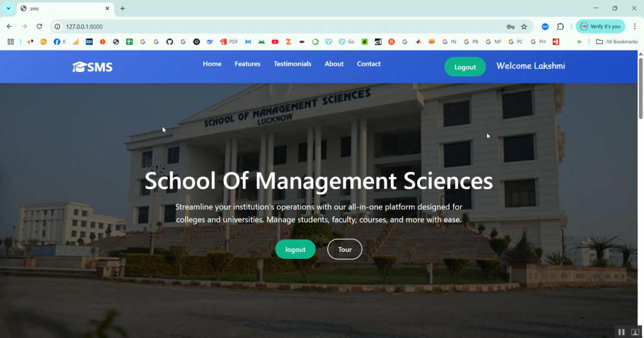Click the Logout button in the navigation bar
The width and height of the screenshot is (644, 338).
[465, 67]
